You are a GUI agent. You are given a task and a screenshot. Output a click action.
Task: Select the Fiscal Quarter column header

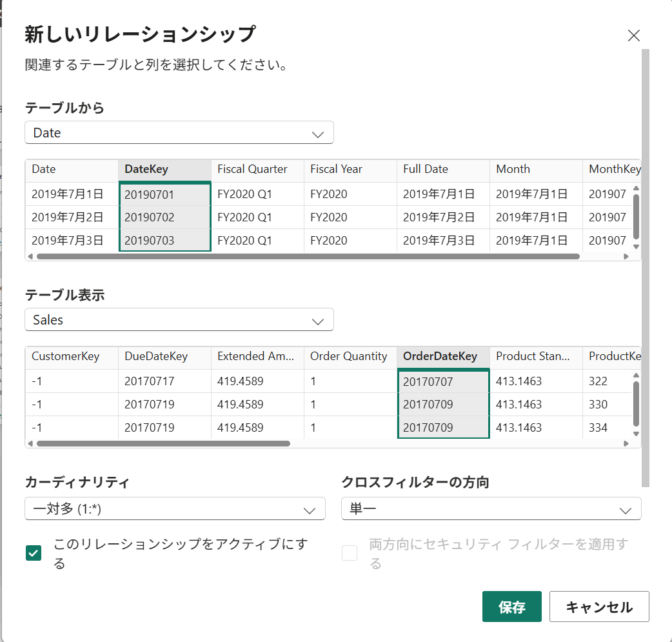coord(257,170)
